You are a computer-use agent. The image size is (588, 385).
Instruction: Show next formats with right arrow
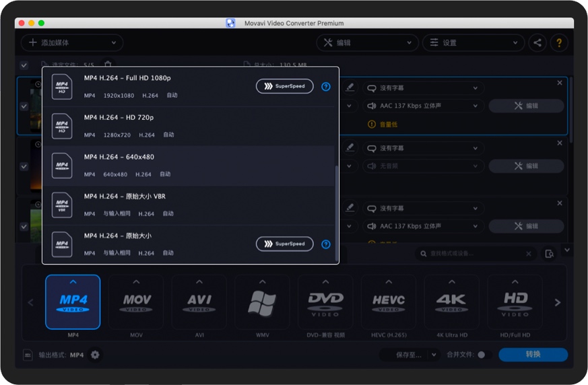click(x=558, y=302)
